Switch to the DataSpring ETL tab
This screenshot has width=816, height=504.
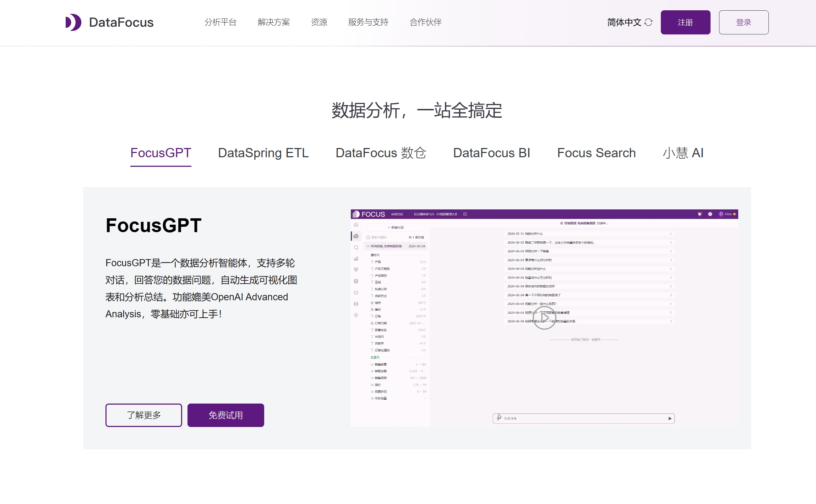pos(263,153)
